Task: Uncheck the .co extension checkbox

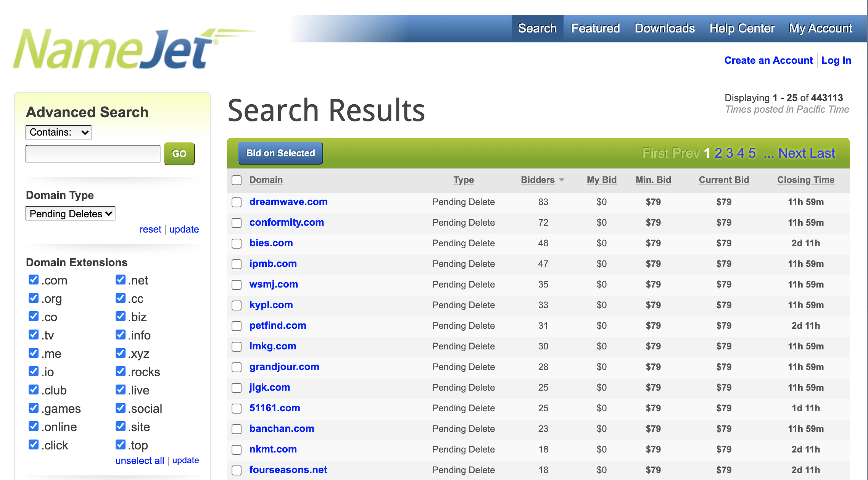Action: tap(34, 316)
